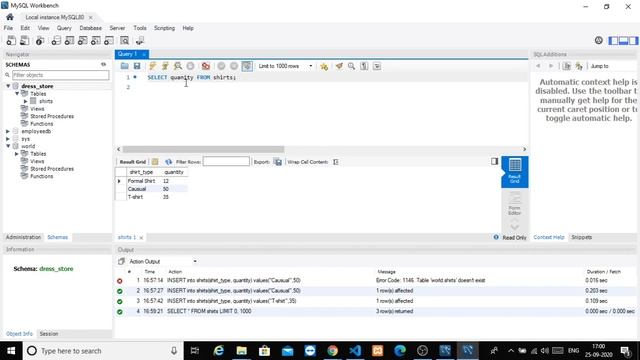This screenshot has height=360, width=640.
Task: Create new function toolbar icon
Action: pyautogui.click(x=109, y=40)
